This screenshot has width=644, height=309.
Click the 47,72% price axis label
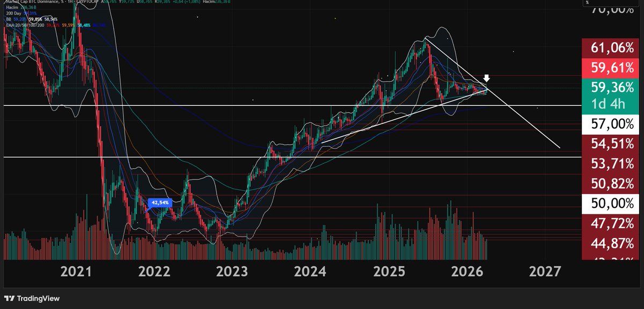610,224
